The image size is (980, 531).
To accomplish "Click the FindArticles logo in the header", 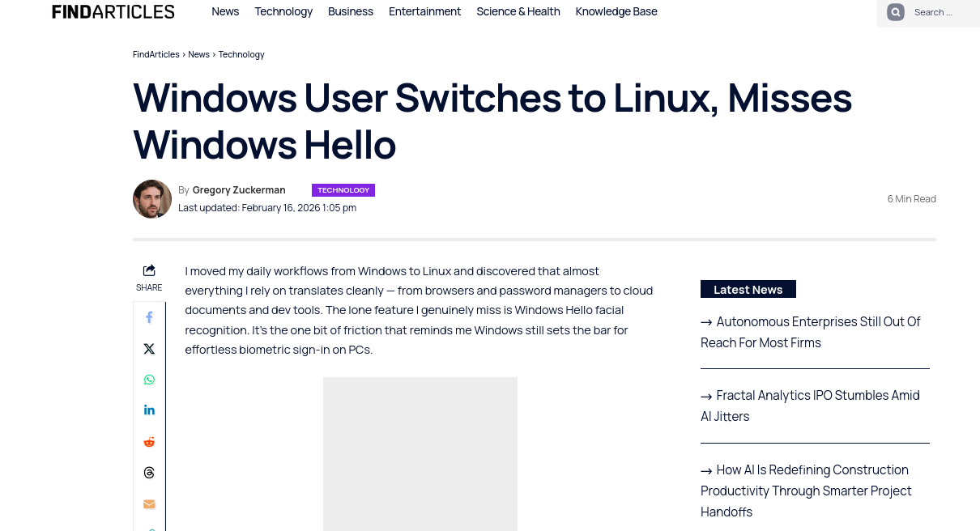I will coord(113,11).
